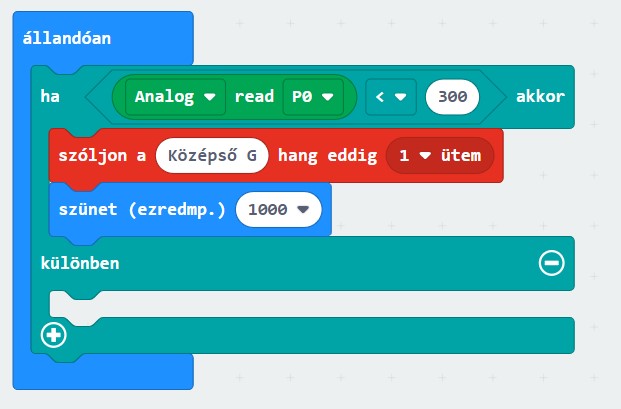Click the hang eddig text on the tone block
The height and width of the screenshot is (409, 621).
327,155
